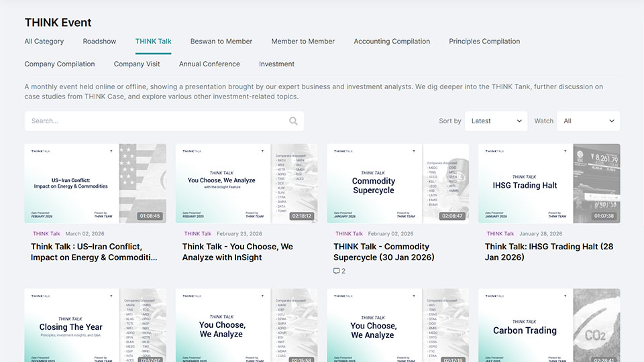Open the Beswan to Member tab

(221, 42)
